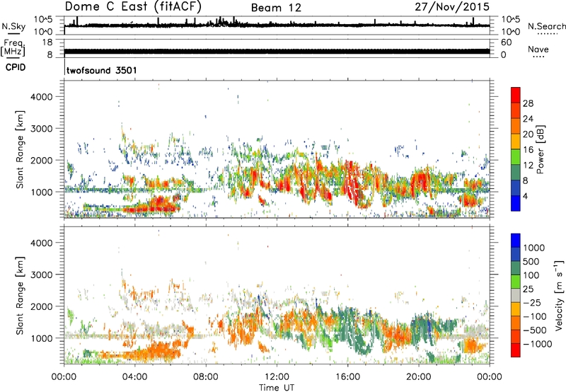The image size is (566, 392).
Task: Click the sky noise trace panel
Action: coord(277,25)
